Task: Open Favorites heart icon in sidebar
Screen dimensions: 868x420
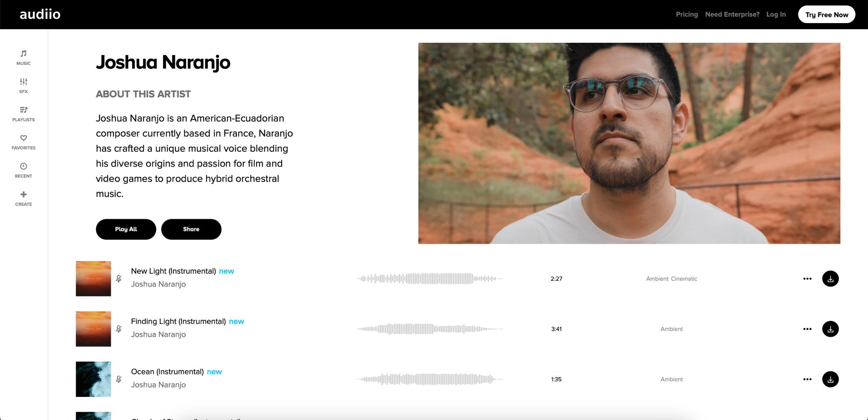Action: coord(23,142)
